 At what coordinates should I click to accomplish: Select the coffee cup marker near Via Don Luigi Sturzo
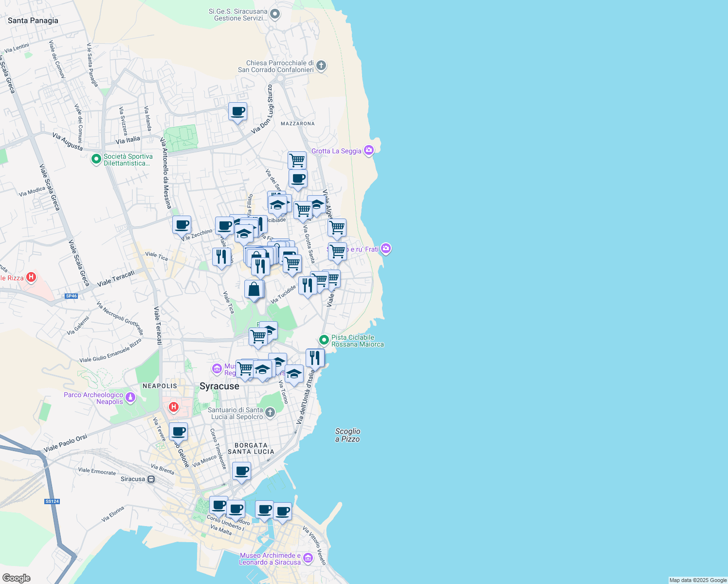(x=237, y=111)
